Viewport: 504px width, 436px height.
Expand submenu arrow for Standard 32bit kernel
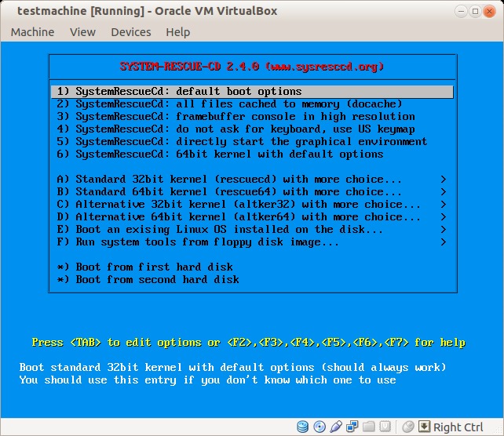pyautogui.click(x=444, y=179)
